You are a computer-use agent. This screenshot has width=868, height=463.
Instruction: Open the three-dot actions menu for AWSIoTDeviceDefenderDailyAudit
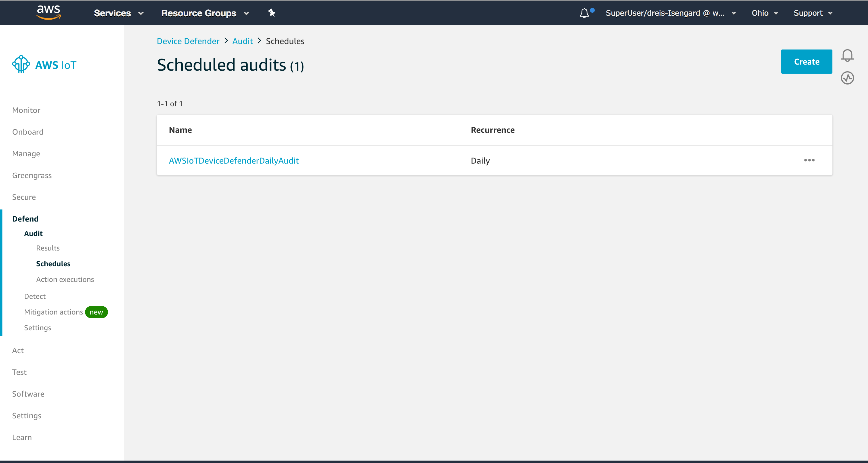point(809,160)
